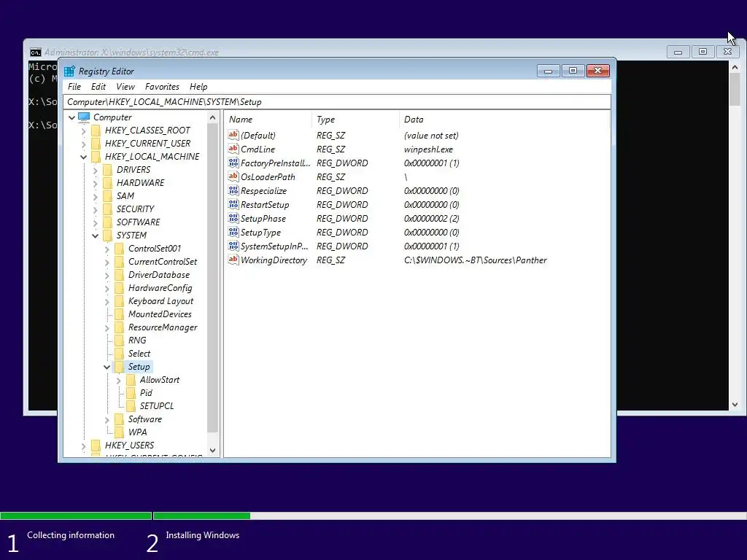747x560 pixels.
Task: Click the (Default) string value icon
Action: (233, 135)
